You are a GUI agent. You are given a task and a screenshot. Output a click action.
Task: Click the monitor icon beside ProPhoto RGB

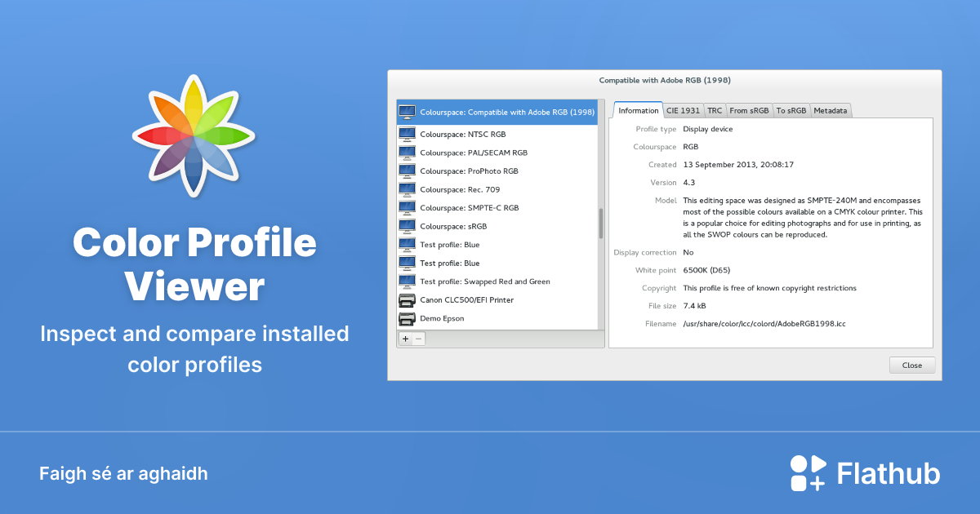click(407, 171)
